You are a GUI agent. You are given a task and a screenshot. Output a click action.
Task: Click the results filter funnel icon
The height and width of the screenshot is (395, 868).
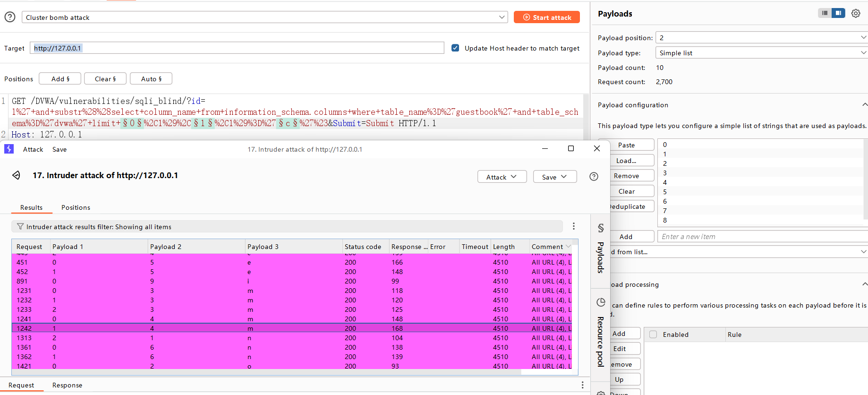click(x=20, y=226)
